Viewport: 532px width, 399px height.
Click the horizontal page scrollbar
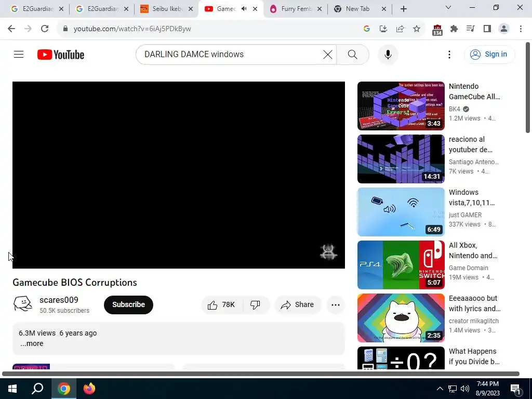[x=261, y=374]
